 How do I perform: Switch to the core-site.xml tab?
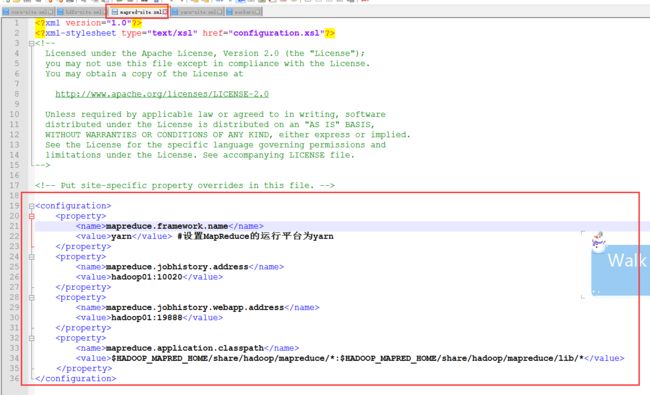coord(28,12)
